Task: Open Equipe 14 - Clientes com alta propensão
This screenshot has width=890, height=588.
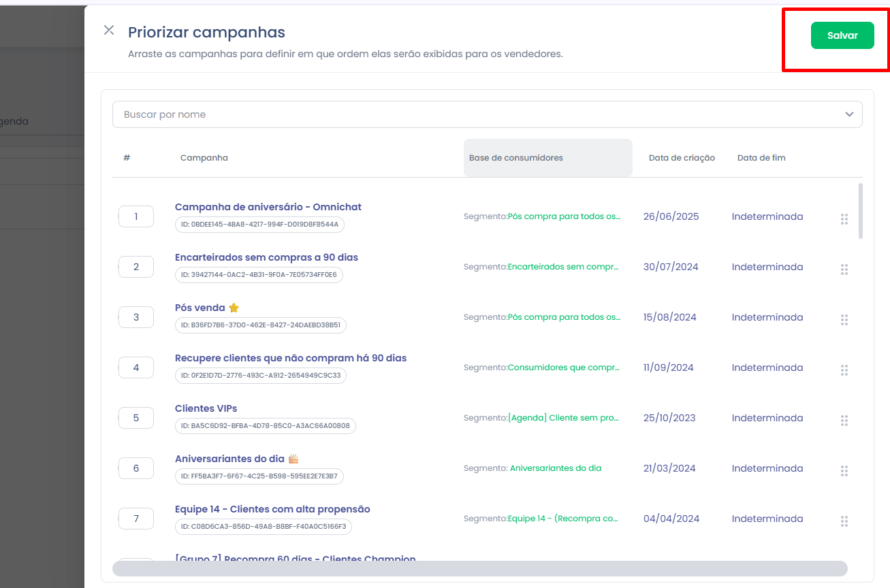Action: pyautogui.click(x=272, y=509)
